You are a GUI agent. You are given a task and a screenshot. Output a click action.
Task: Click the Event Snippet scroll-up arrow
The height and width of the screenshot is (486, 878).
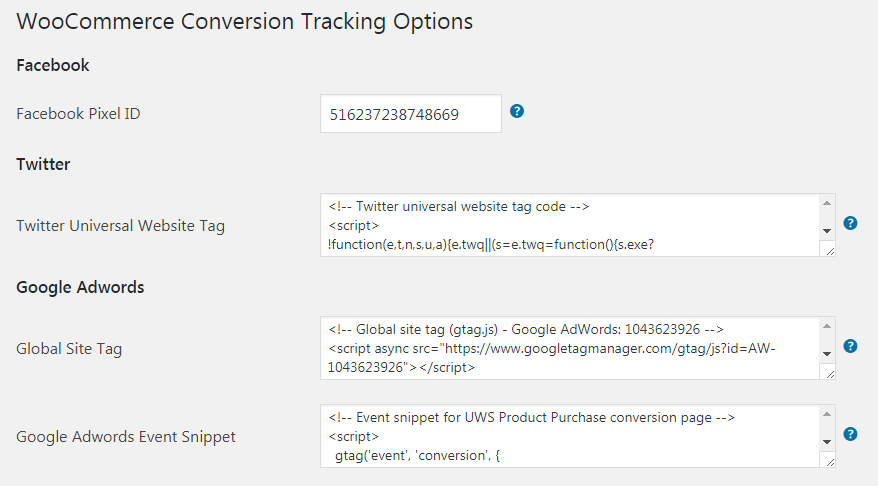click(x=827, y=414)
